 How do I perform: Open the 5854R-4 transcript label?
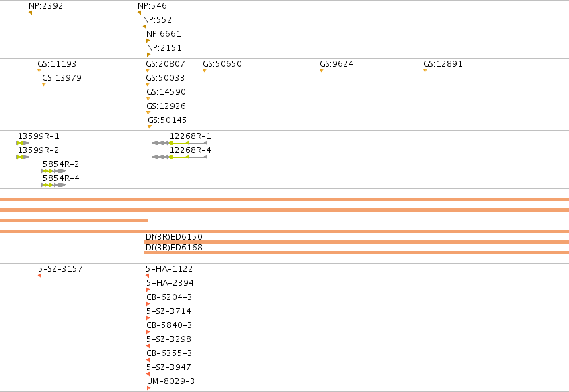click(61, 178)
